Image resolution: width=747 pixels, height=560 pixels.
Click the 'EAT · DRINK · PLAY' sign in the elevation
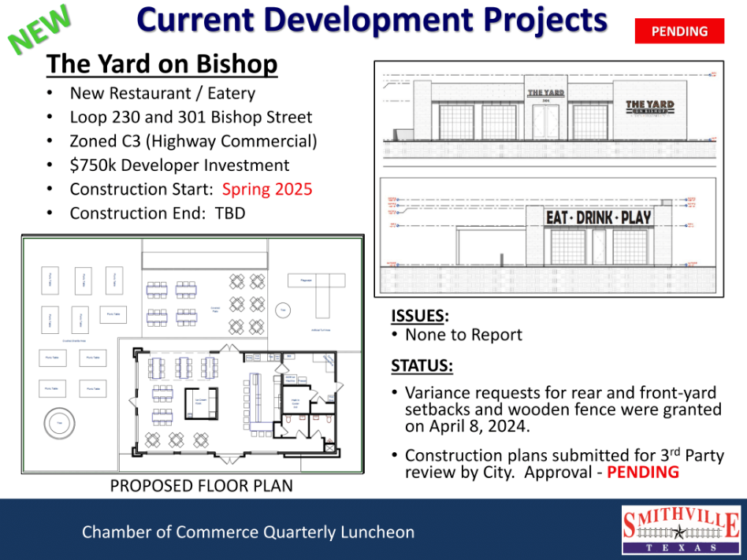598,217
